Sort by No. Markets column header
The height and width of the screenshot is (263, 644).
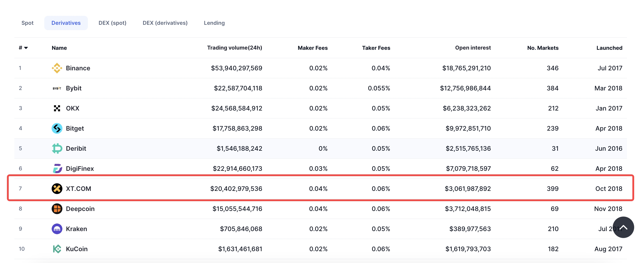(x=543, y=48)
